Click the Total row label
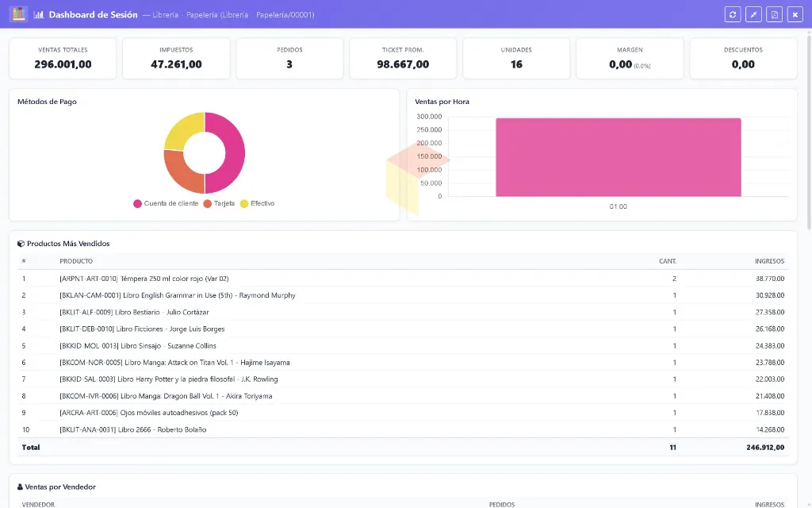The image size is (812, 508). point(31,448)
